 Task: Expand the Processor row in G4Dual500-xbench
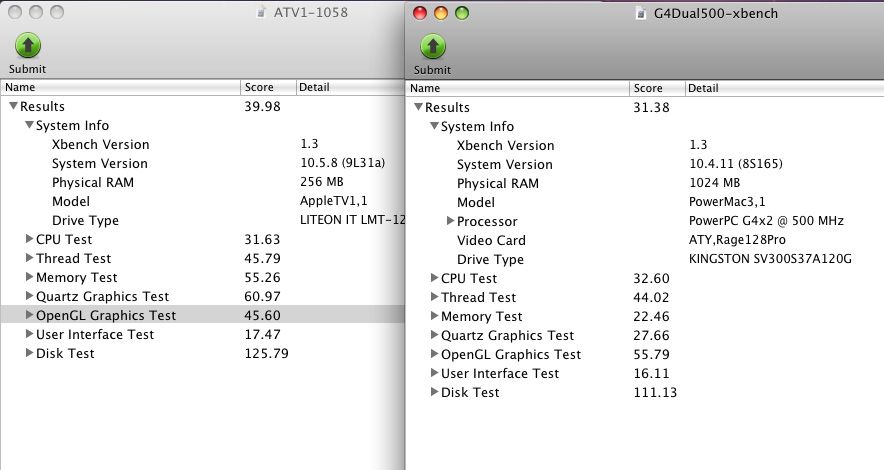[450, 221]
